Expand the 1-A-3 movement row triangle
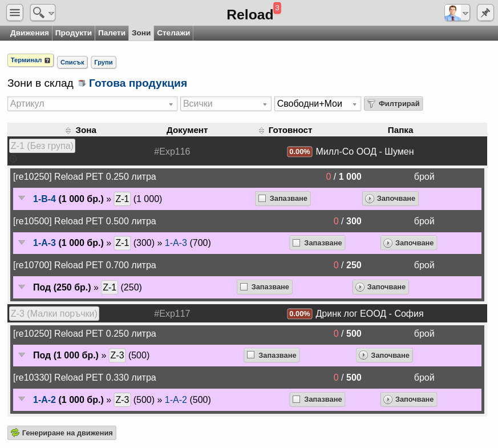This screenshot has height=448, width=498. pos(22,243)
